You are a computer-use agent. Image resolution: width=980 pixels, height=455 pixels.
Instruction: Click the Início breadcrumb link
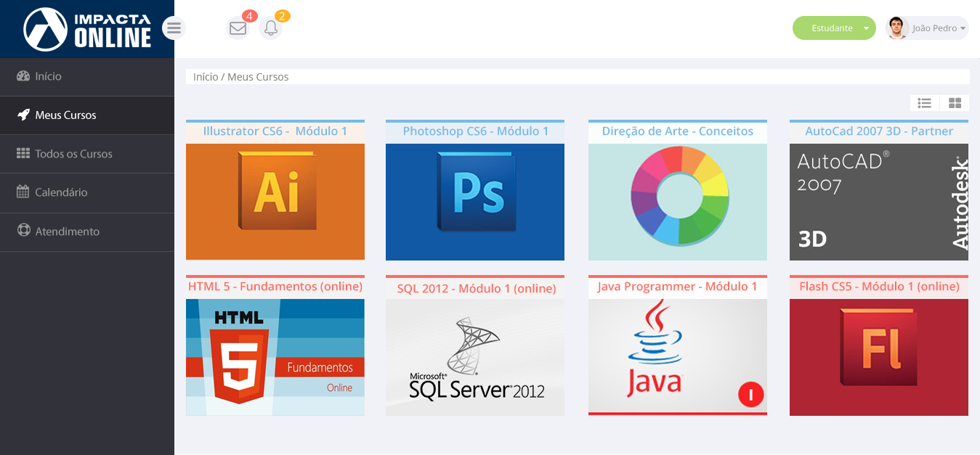pos(206,77)
